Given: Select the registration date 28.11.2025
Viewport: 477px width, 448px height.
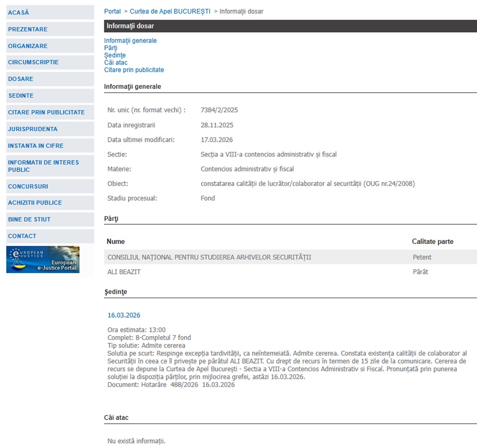Looking at the screenshot, I should pos(217,125).
